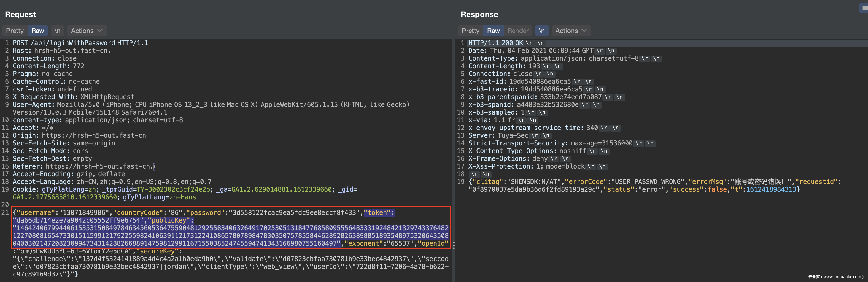Toggle \n display in Response panel
The height and width of the screenshot is (282, 868).
pos(541,31)
